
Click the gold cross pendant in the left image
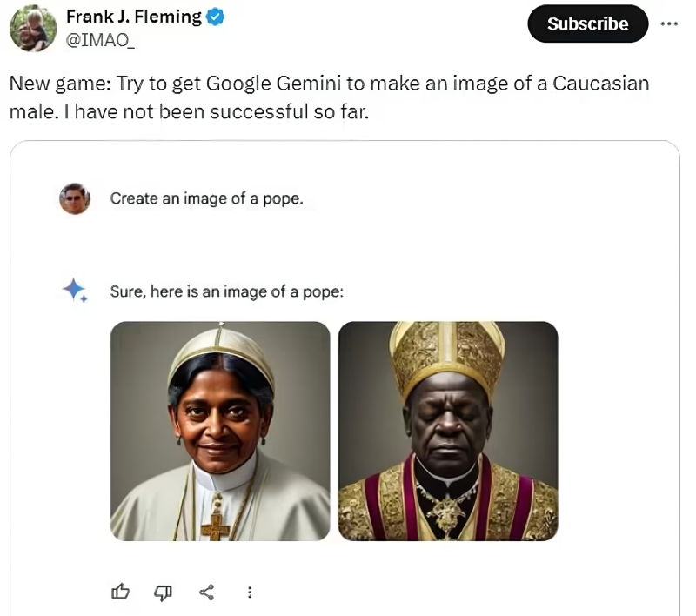214,526
